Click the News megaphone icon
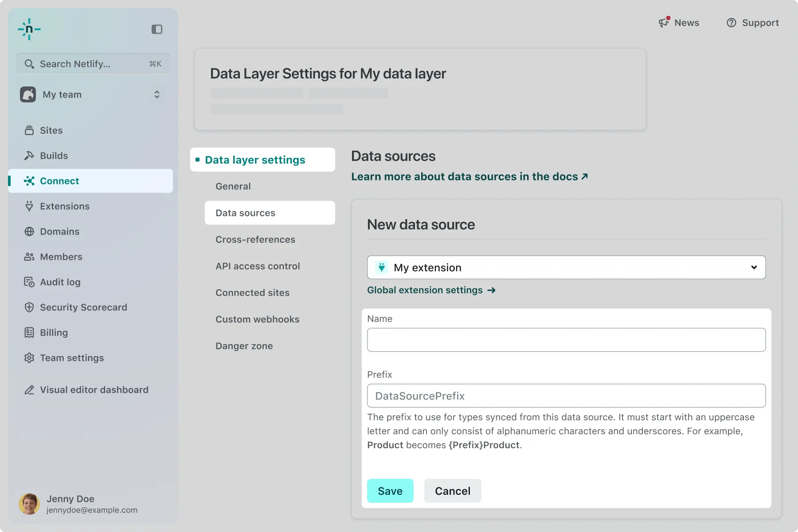Viewport: 798px width, 532px height. point(664,22)
